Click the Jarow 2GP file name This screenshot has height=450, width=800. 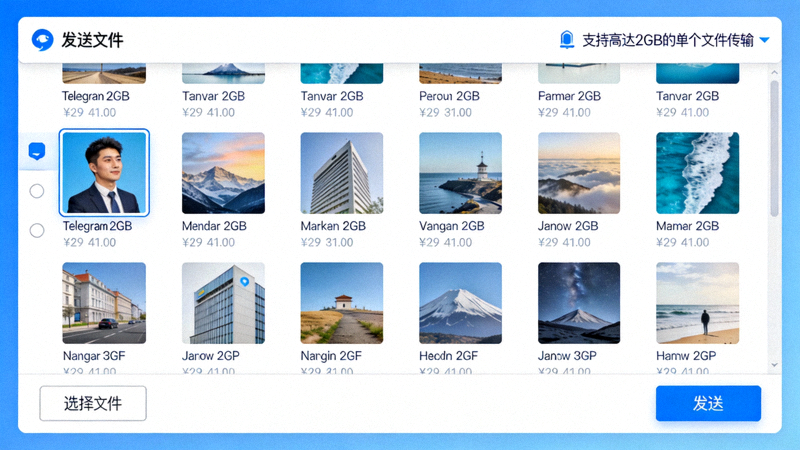(x=211, y=356)
